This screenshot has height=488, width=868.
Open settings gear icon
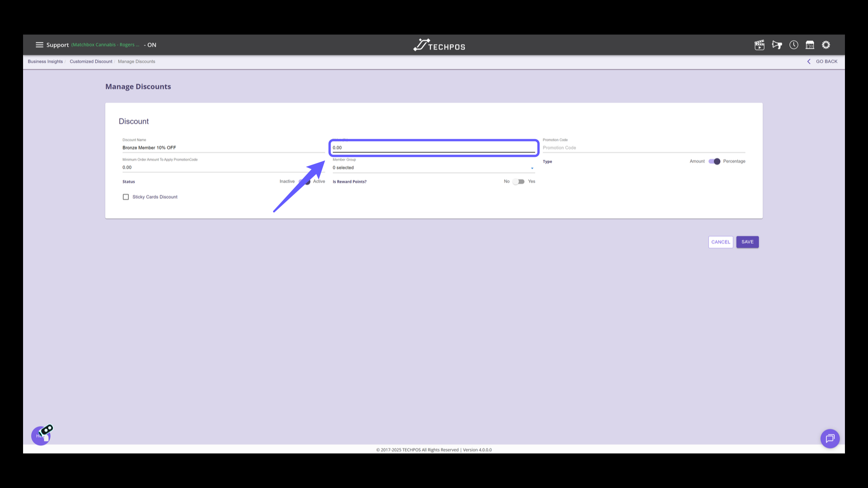pyautogui.click(x=826, y=45)
